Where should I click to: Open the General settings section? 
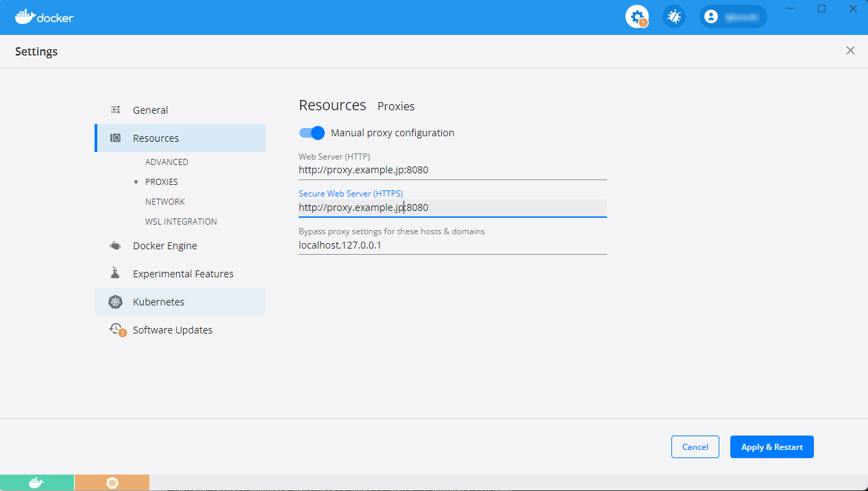[180, 110]
